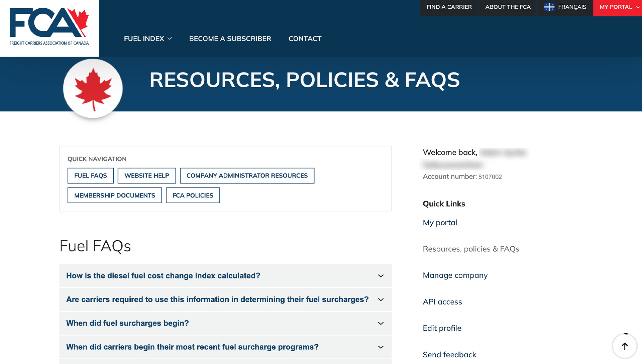Screen dimensions: 642x364
Task: Click the 'Fuel FAQs' section heading
Action: click(x=95, y=246)
